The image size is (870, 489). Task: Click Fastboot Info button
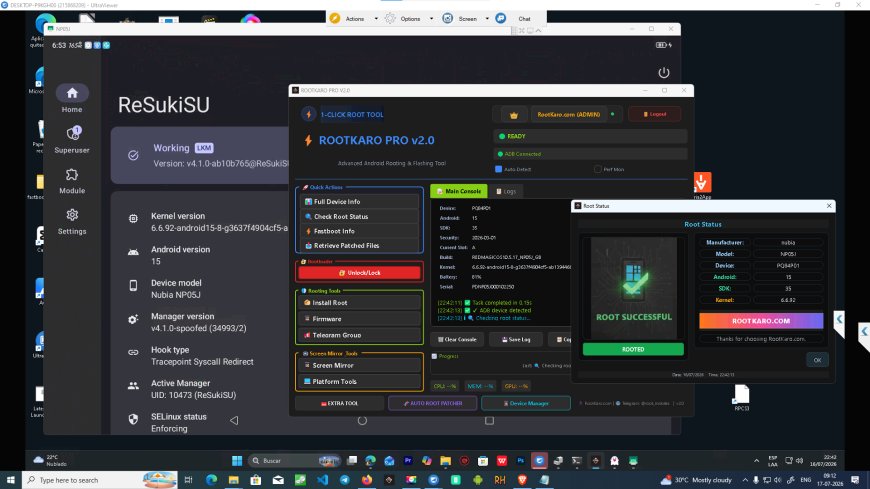pos(360,231)
